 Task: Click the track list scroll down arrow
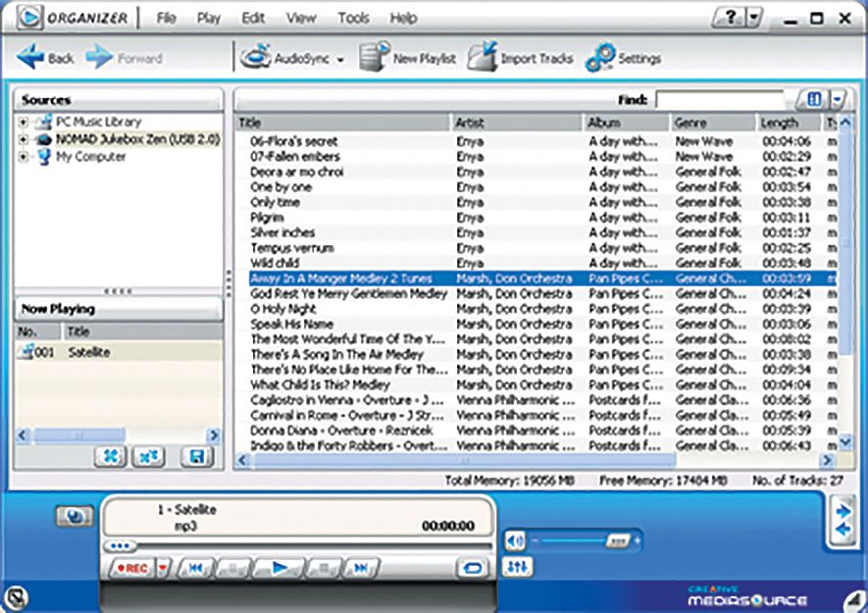[x=844, y=441]
